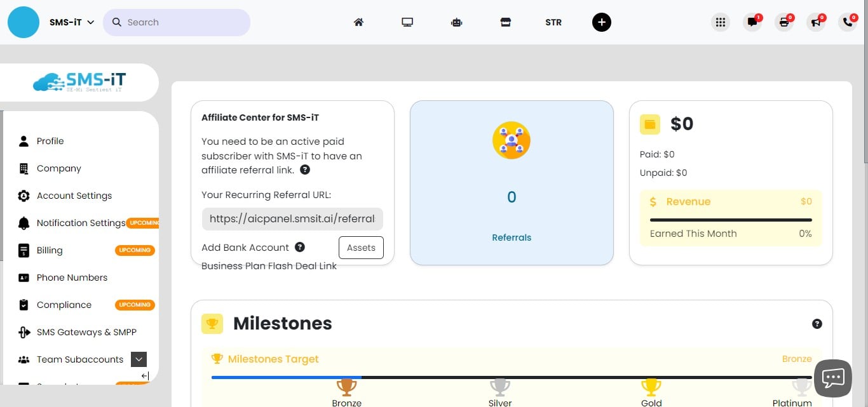Click the Account Settings gear icon
This screenshot has height=407, width=868.
[x=24, y=196]
